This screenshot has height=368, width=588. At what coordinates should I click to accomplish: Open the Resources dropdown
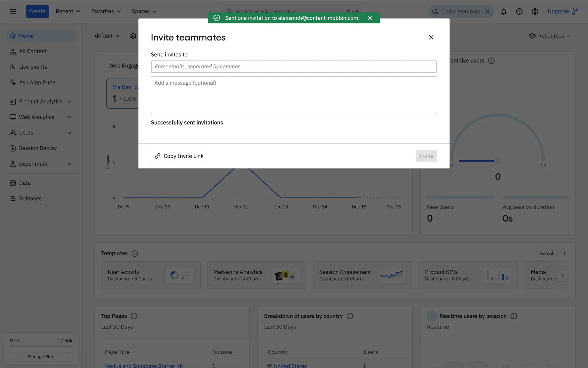point(550,36)
